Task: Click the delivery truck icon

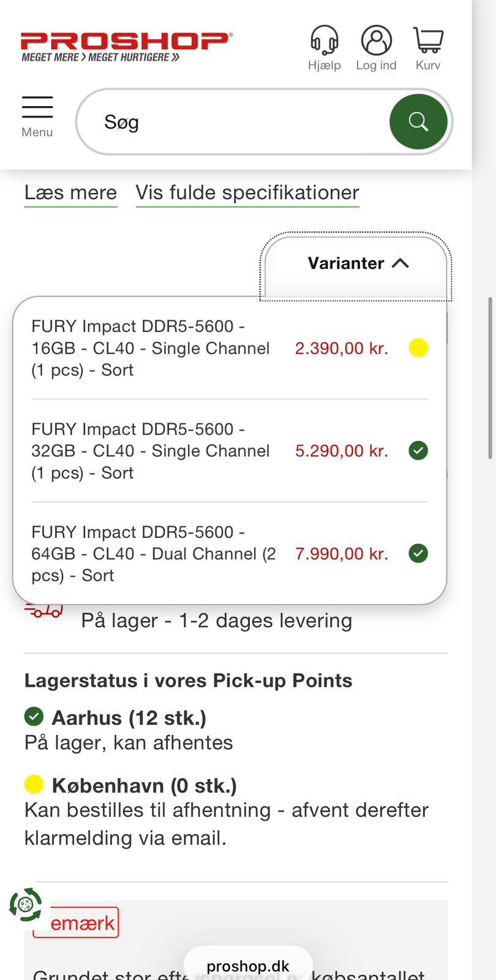Action: [x=44, y=611]
